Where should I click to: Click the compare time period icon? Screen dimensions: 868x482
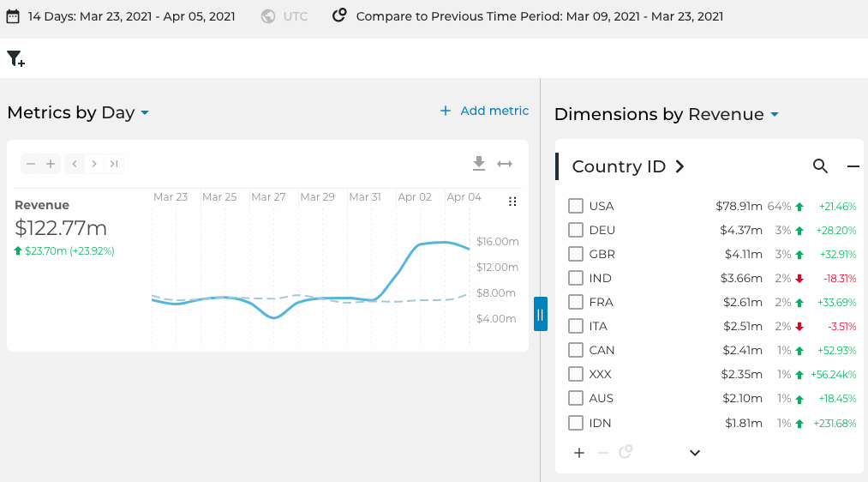[x=339, y=15]
